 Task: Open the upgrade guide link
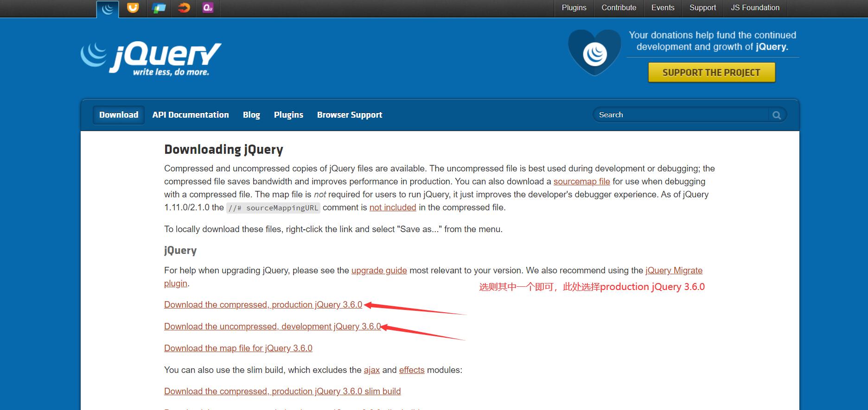379,271
